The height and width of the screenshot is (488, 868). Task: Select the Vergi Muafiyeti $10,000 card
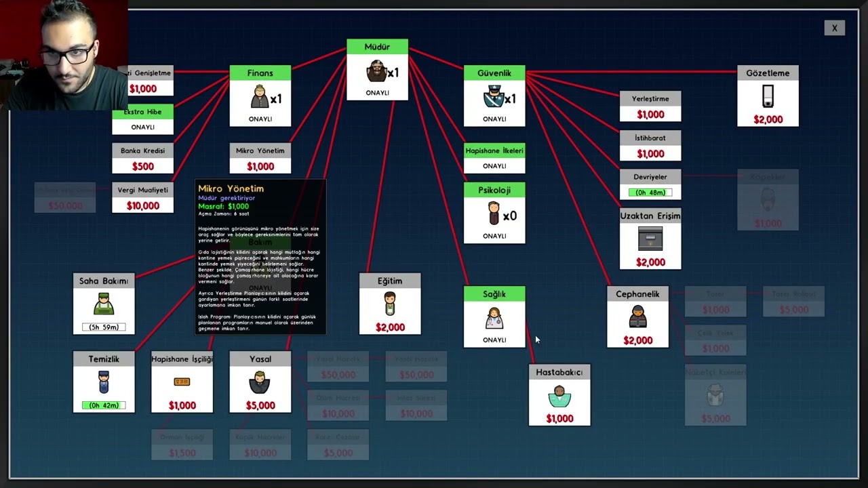(x=142, y=198)
